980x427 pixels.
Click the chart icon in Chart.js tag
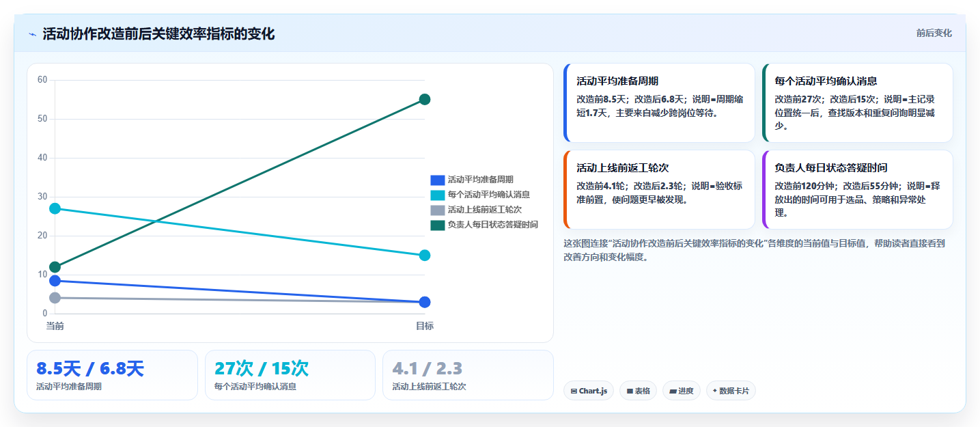pyautogui.click(x=574, y=391)
